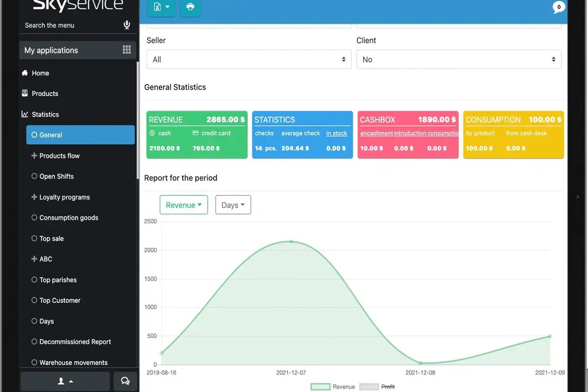Open the Seller dropdown set to All

click(x=249, y=59)
